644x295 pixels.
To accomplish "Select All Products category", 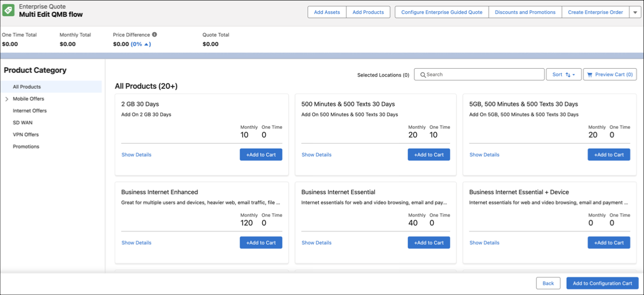I will (x=51, y=87).
